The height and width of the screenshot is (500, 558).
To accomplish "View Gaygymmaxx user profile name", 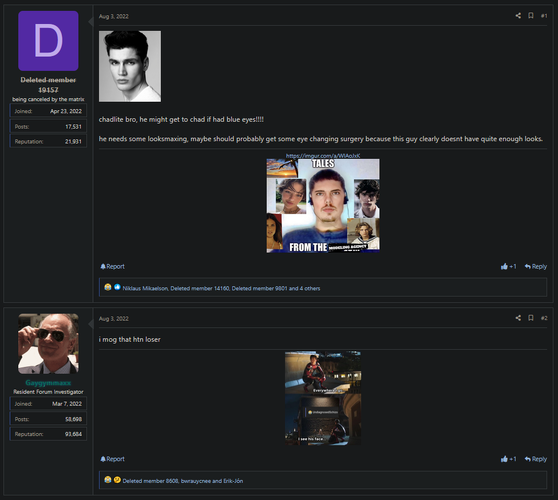I will pos(48,383).
